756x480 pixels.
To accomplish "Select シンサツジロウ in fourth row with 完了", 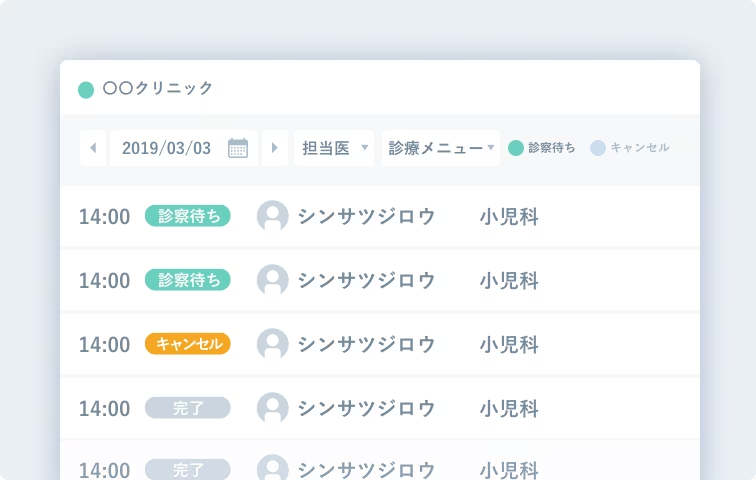I will (x=366, y=408).
